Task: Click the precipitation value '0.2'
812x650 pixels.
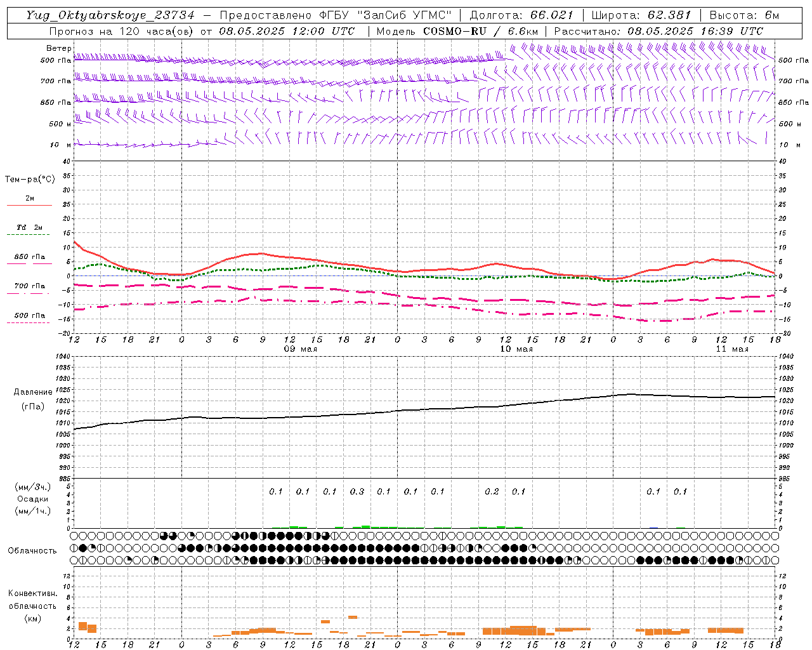Action: click(x=492, y=491)
